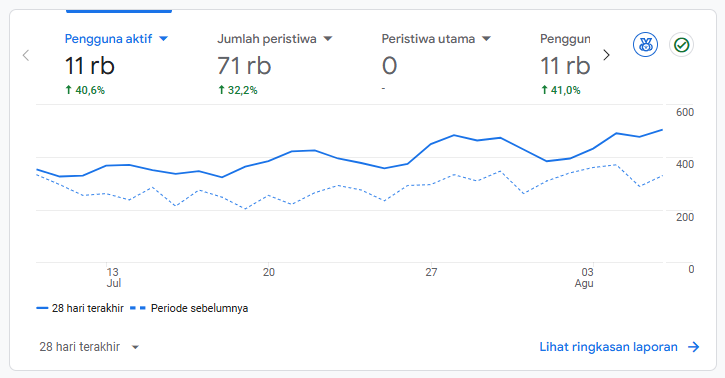
Task: Click the 32,2% increase indicator
Action: click(x=238, y=90)
